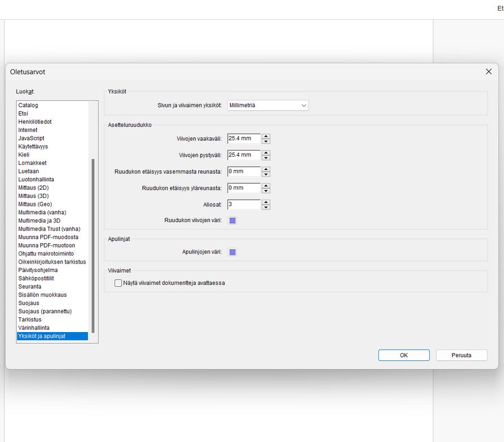Image resolution: width=504 pixels, height=442 pixels.
Task: Increase Viivojen pystyväli with up arrow
Action: click(266, 152)
